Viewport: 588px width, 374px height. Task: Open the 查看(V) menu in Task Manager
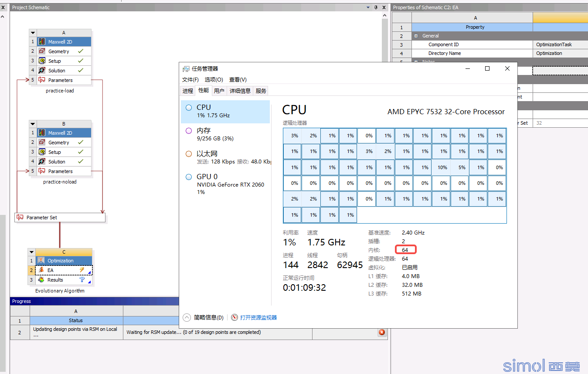point(238,80)
